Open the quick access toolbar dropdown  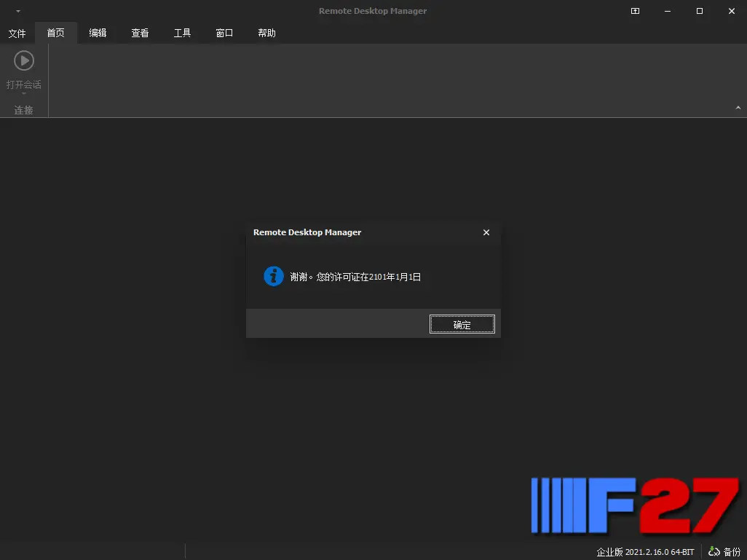[x=18, y=11]
